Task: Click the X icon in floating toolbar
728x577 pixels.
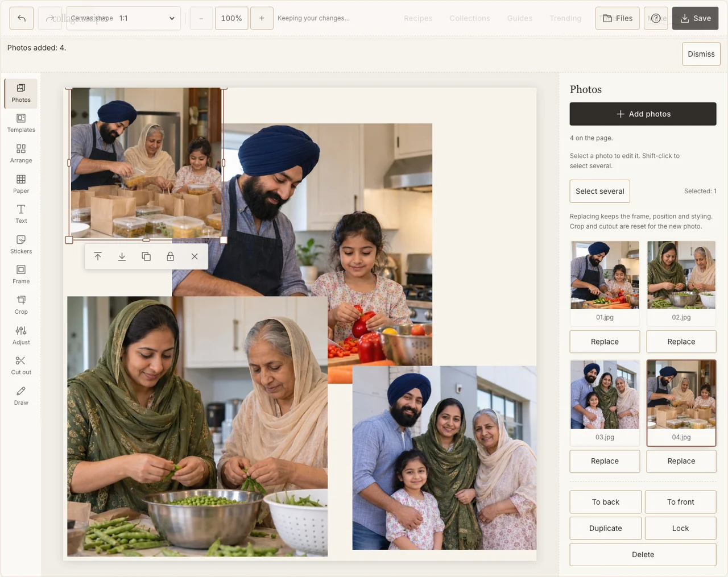Action: click(195, 256)
